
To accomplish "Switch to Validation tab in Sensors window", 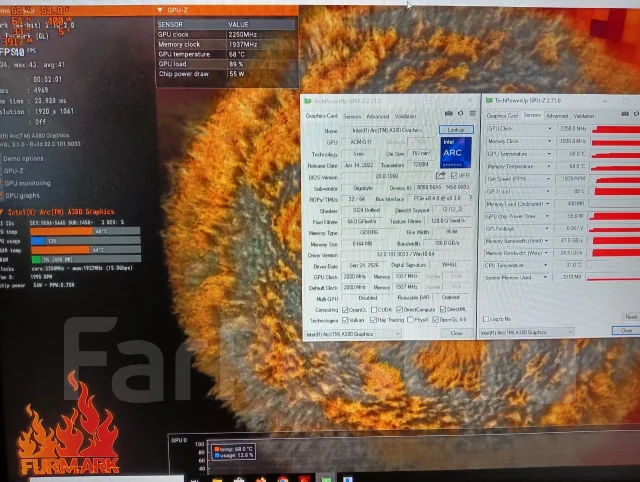I will [584, 116].
